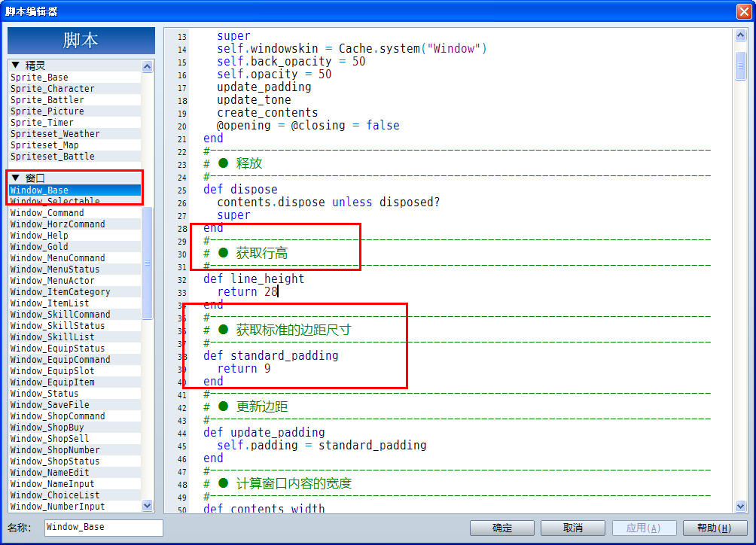Select Sprite_Battler script
The image size is (756, 545).
pos(75,100)
